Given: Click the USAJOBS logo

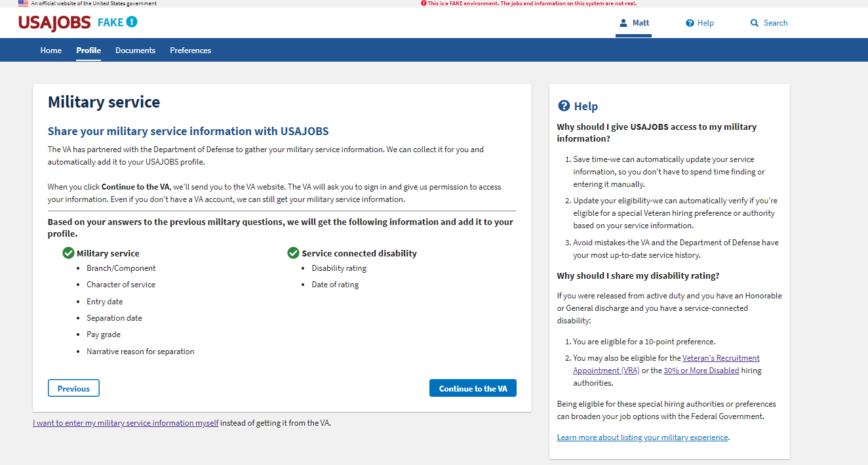Looking at the screenshot, I should coord(54,22).
